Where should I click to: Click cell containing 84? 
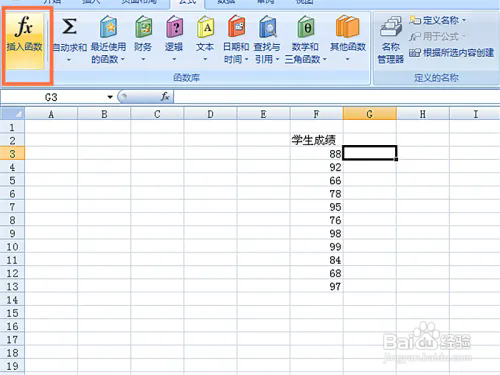[316, 260]
